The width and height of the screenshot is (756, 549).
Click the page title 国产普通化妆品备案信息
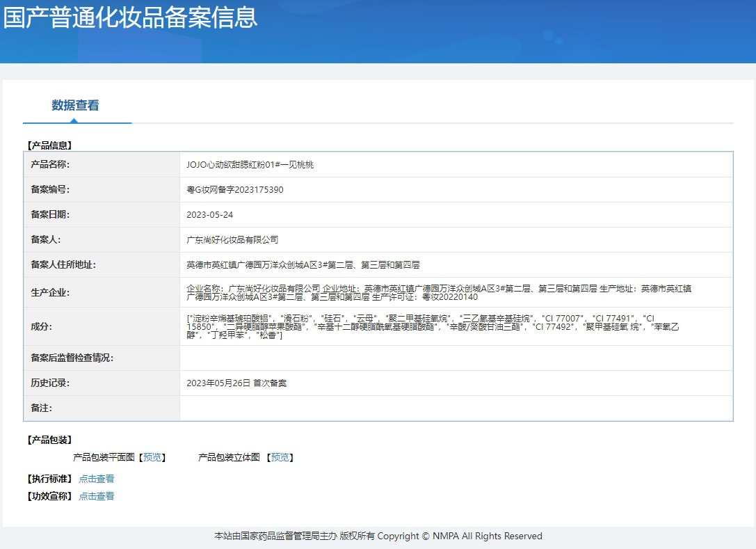tap(130, 17)
